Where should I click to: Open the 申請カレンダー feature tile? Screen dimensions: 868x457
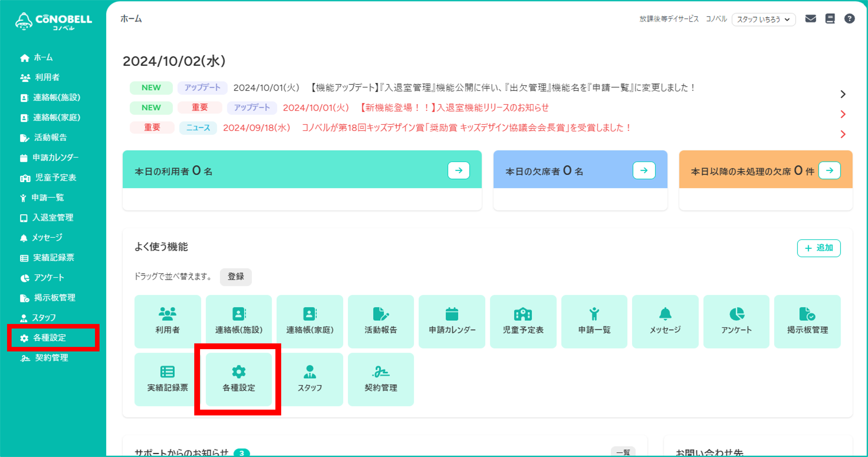452,321
